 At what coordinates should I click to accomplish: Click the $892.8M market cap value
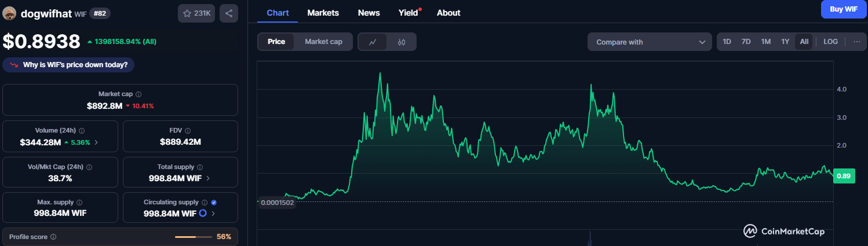point(105,106)
